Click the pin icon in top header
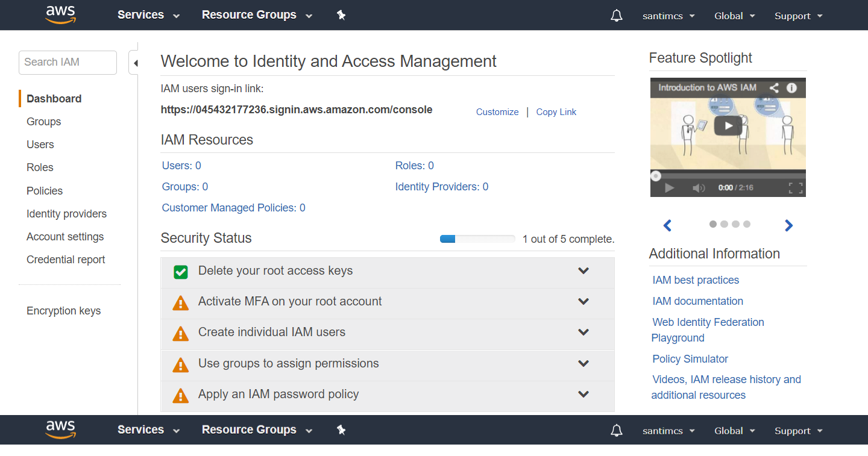Image resolution: width=868 pixels, height=456 pixels. pos(341,16)
